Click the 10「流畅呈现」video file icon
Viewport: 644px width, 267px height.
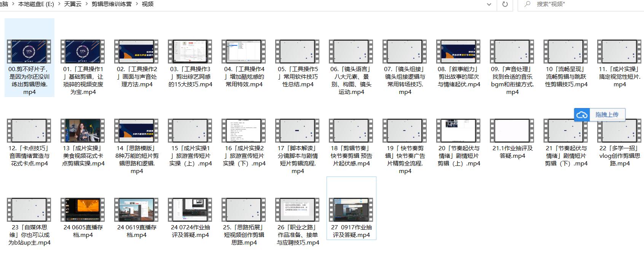pos(566,51)
